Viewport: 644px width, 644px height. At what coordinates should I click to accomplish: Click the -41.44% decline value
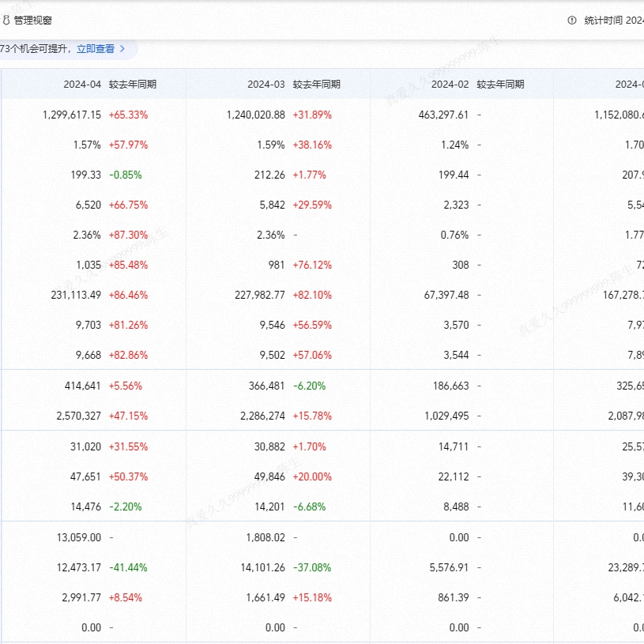(x=128, y=567)
